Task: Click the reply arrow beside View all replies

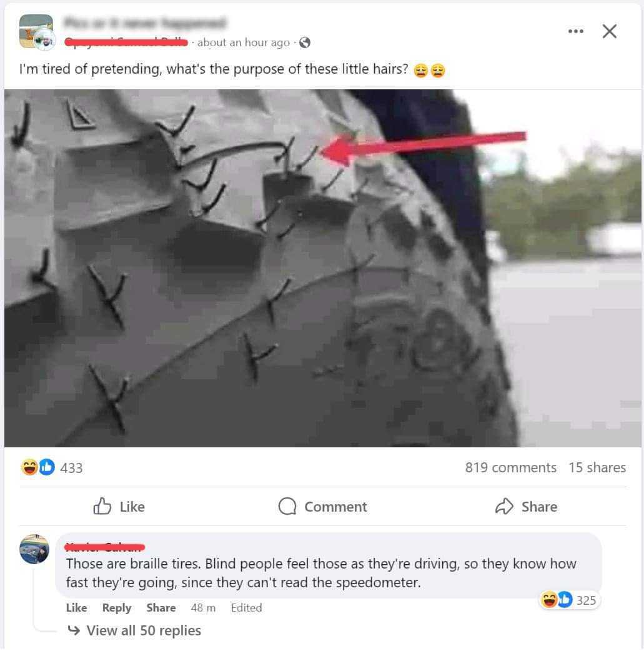Action: tap(74, 630)
